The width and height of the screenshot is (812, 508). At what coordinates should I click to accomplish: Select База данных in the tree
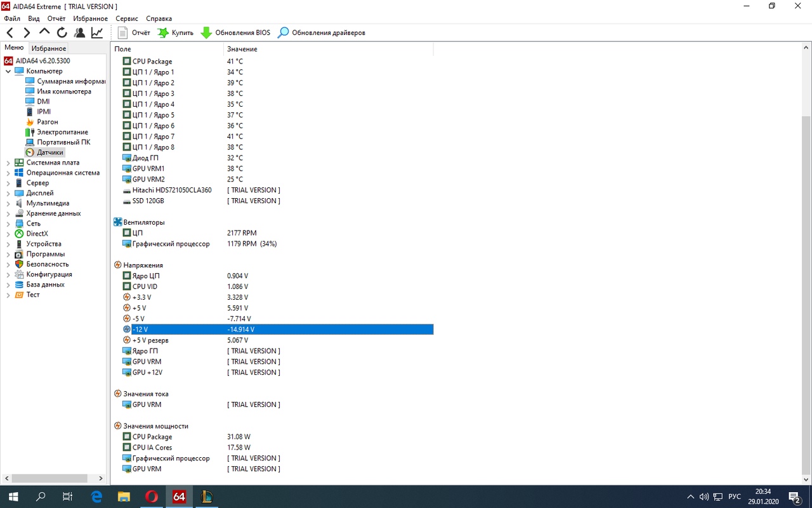[40, 284]
